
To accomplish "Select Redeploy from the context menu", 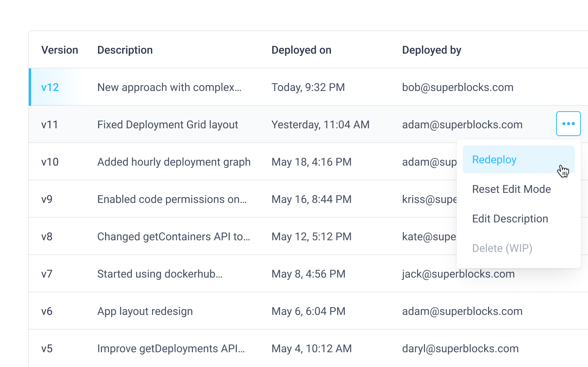I will pos(494,159).
